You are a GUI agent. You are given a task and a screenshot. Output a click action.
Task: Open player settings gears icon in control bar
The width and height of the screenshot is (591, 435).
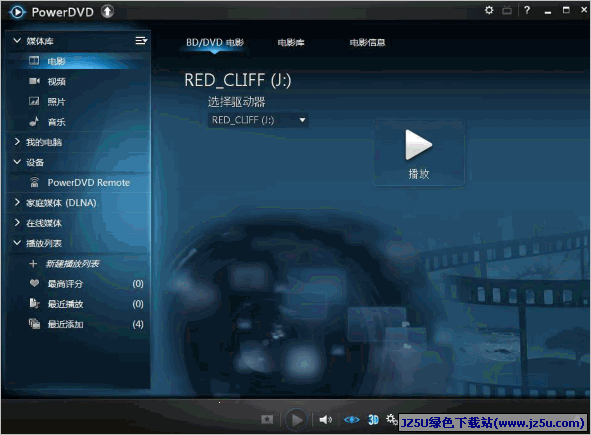click(x=391, y=418)
